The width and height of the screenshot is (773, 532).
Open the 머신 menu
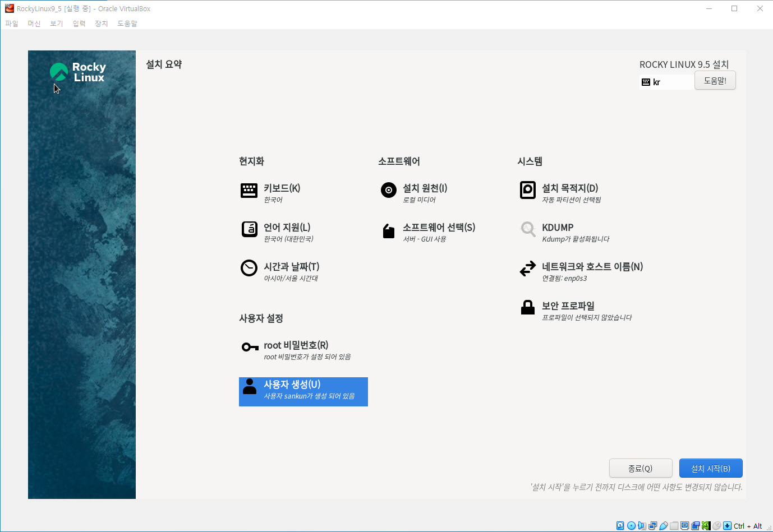pos(34,24)
